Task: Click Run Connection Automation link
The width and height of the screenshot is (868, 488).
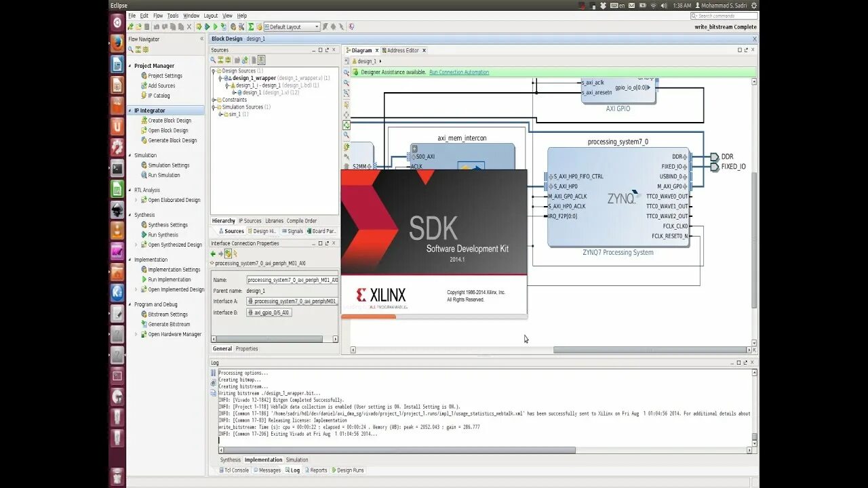Action: pyautogui.click(x=459, y=73)
